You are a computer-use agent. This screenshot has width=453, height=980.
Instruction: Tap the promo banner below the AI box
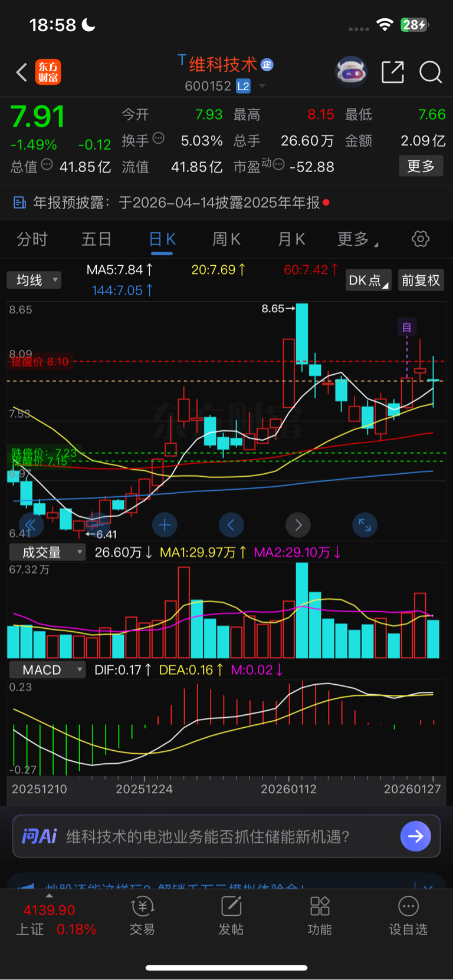click(226, 882)
